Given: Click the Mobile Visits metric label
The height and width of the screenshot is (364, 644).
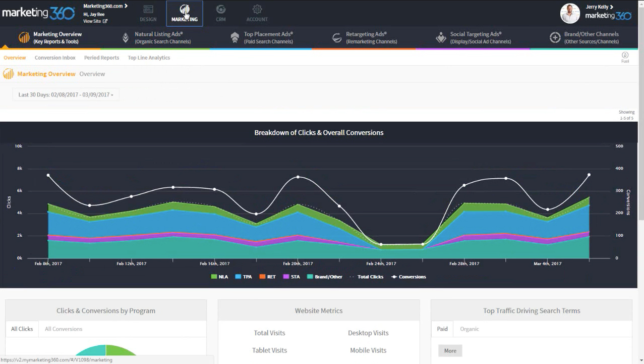Looking at the screenshot, I should (x=368, y=350).
